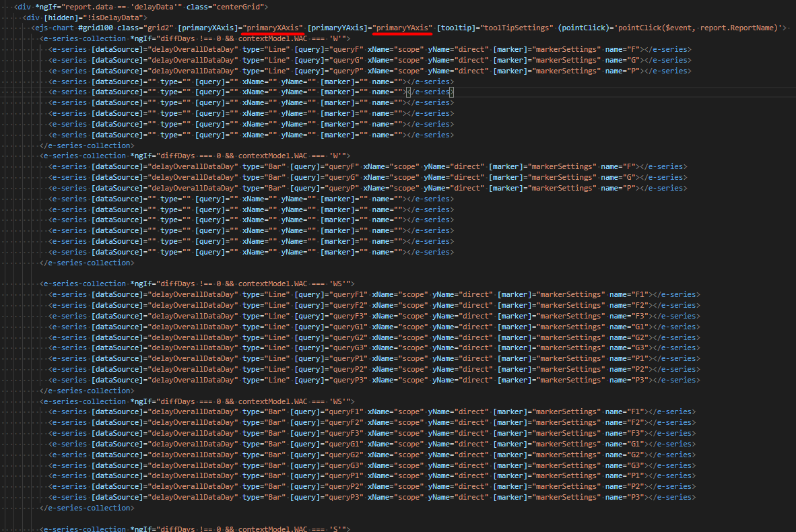Screen dimensions: 796x532
Task: Click the underlined "primaryXAxis" binding value
Action: pos(272,28)
